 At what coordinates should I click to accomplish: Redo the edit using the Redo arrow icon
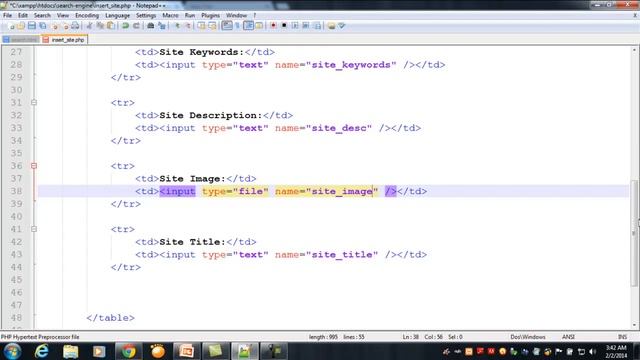click(136, 26)
